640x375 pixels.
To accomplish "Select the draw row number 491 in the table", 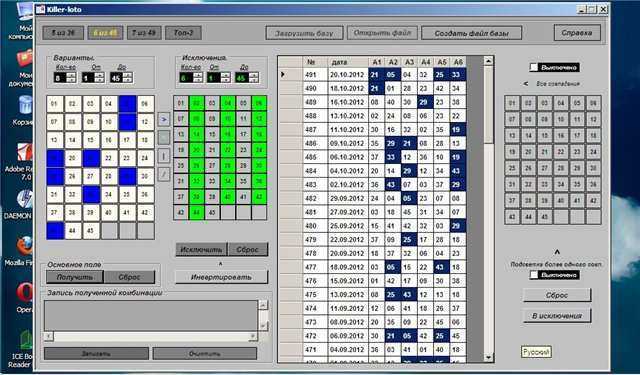I will point(311,75).
